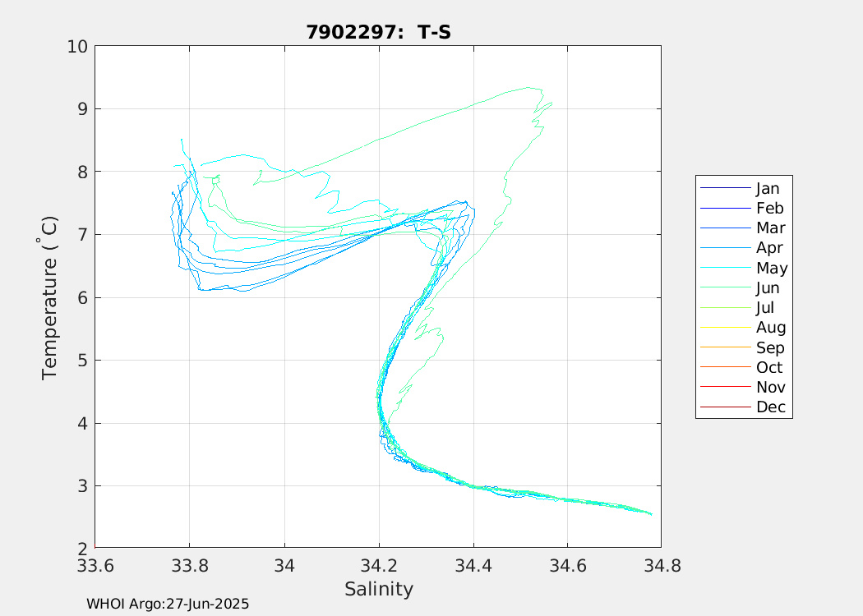863x616 pixels.
Task: Click x-axis tick label 34.8
Action: click(662, 565)
